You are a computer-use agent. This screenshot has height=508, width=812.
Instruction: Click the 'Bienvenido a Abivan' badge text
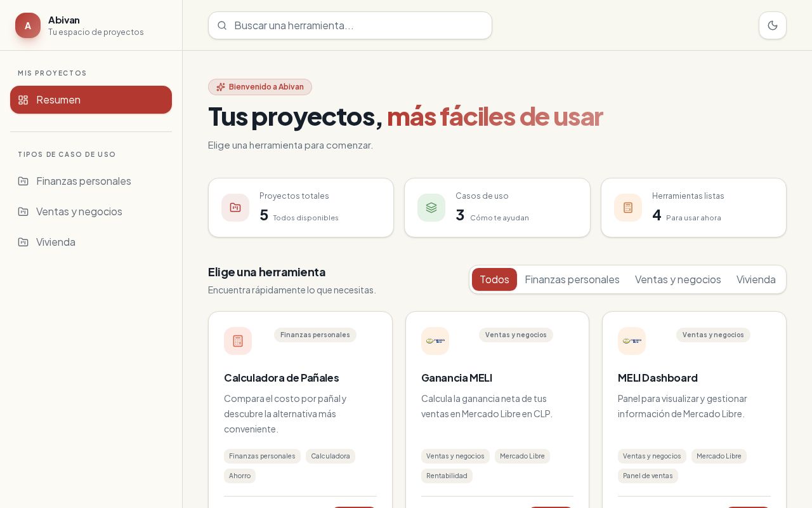point(266,87)
